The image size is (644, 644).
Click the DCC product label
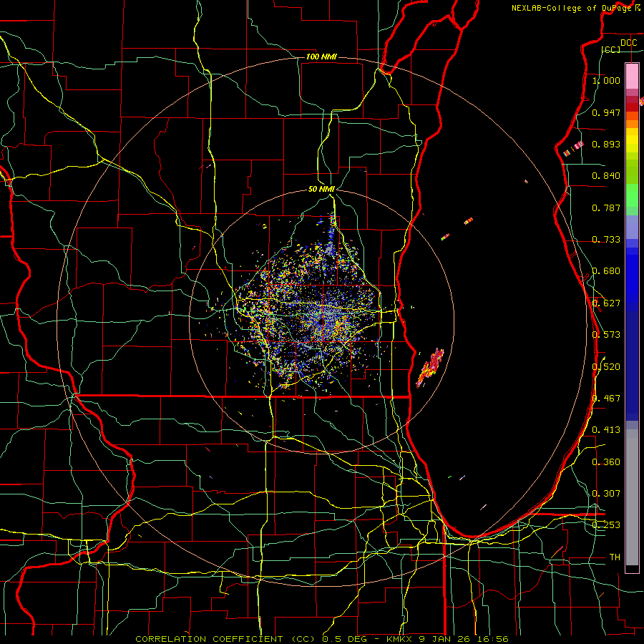click(x=628, y=43)
